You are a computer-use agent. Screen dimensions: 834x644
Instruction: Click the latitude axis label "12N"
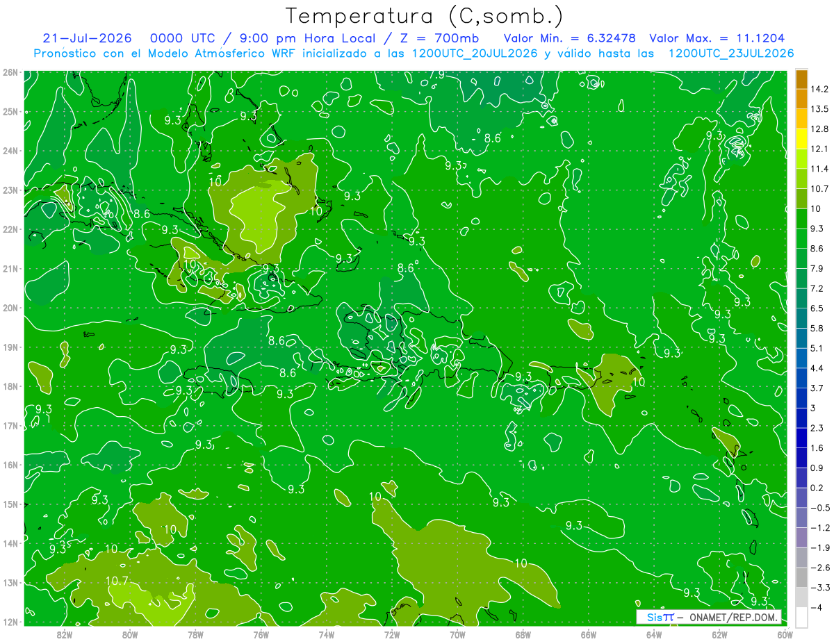pos(10,622)
